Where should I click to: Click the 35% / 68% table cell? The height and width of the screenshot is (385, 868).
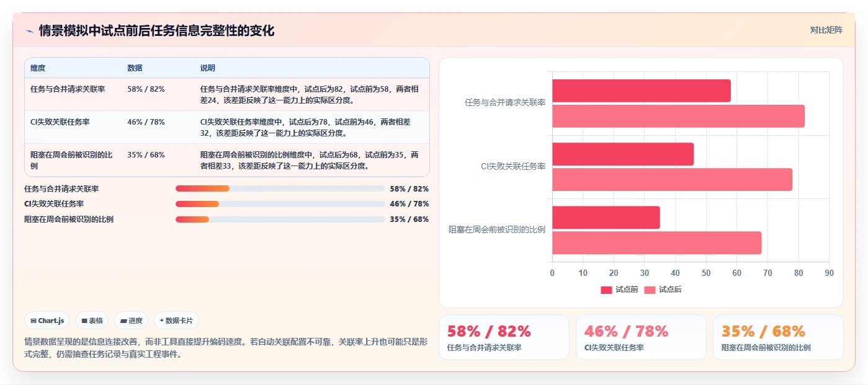tap(146, 155)
